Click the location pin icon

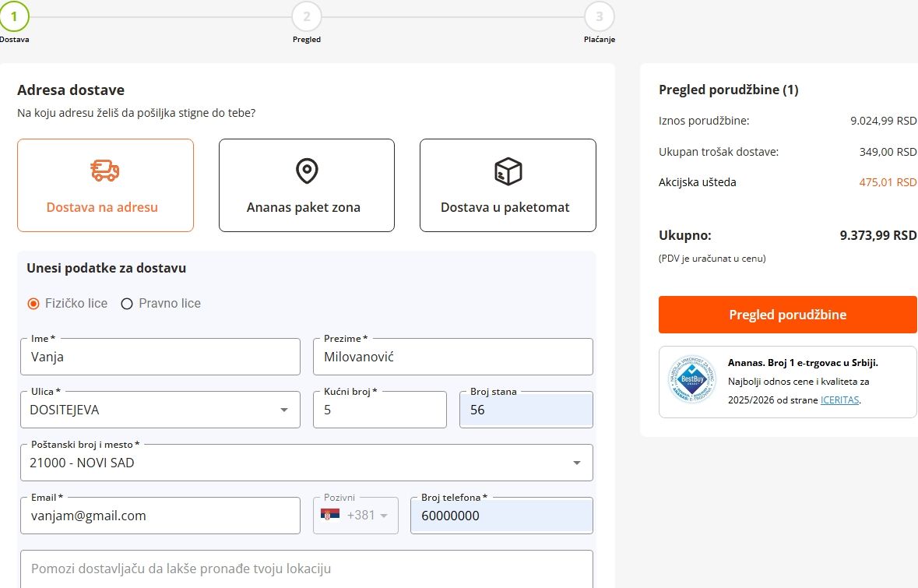tap(307, 170)
